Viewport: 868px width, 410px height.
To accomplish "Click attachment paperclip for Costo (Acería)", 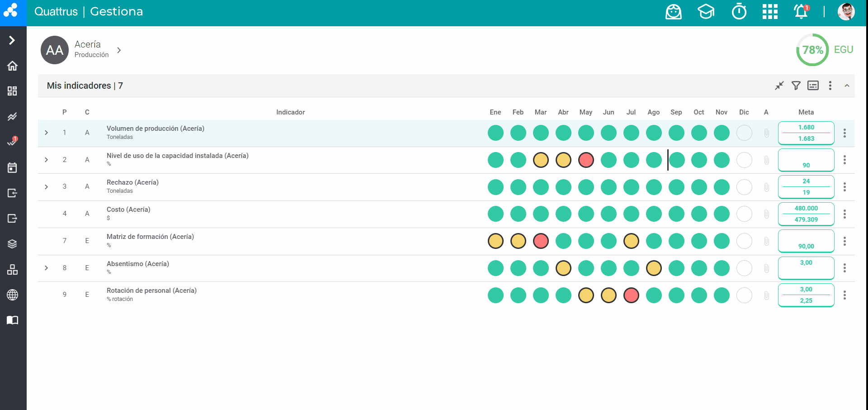I will pos(766,214).
